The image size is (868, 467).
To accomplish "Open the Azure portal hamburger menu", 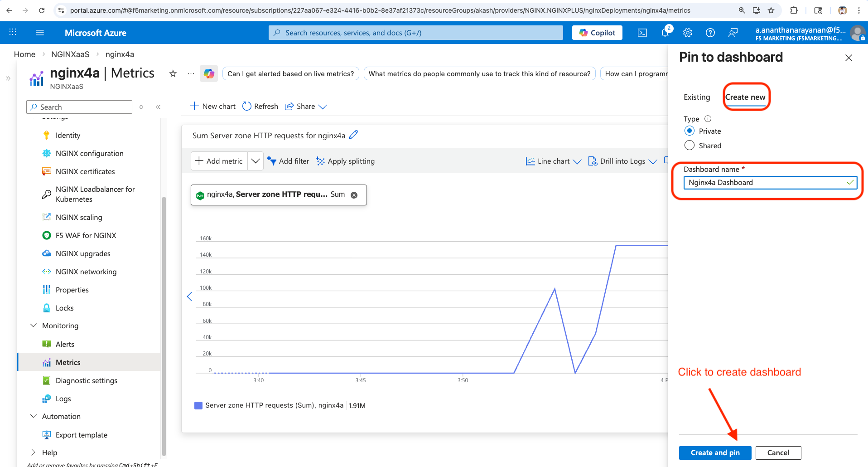I will point(40,33).
